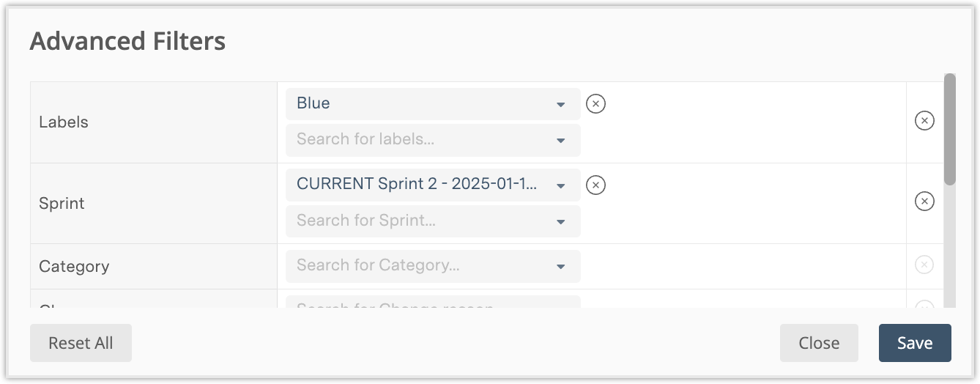The image size is (980, 384).
Task: Save the advanced filters
Action: pos(915,343)
